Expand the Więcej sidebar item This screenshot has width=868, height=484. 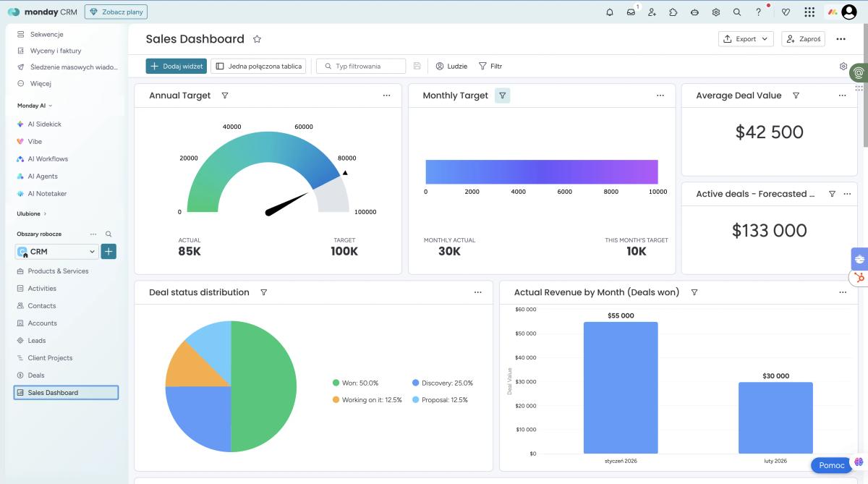[40, 83]
